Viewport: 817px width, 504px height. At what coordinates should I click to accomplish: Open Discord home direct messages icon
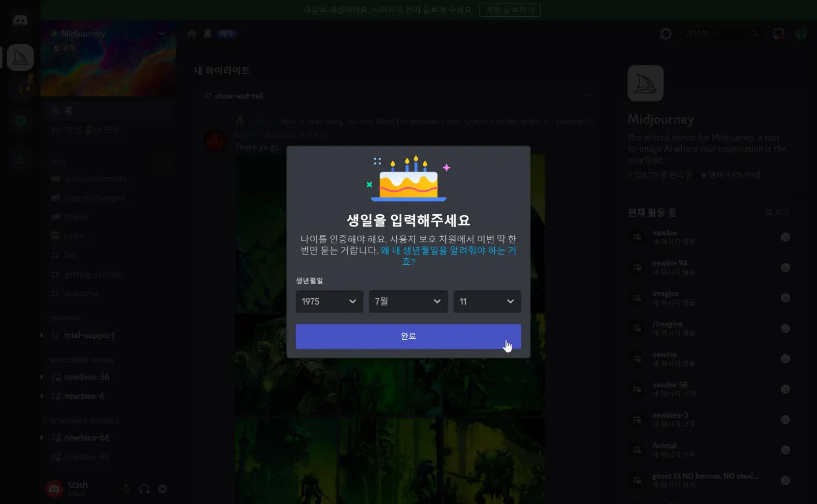click(20, 20)
